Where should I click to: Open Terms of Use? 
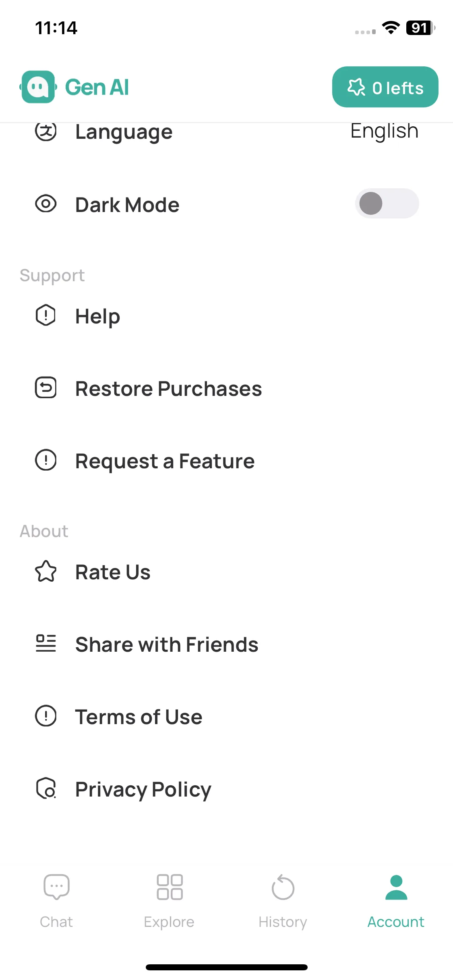pyautogui.click(x=227, y=716)
